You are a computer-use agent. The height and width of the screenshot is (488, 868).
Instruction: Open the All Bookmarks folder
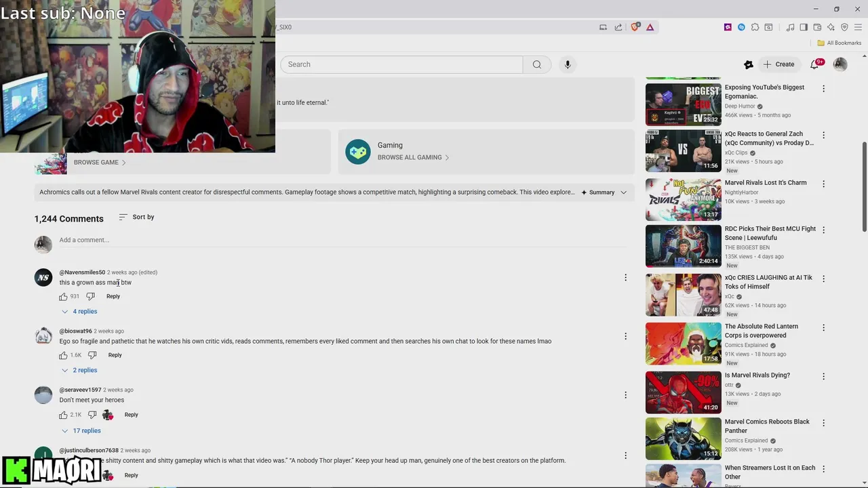839,43
